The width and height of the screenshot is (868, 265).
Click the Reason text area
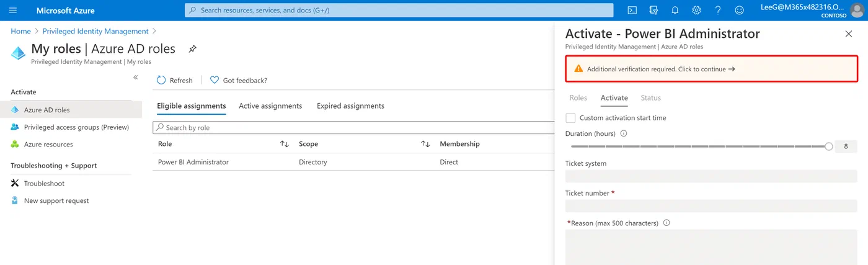coord(711,247)
